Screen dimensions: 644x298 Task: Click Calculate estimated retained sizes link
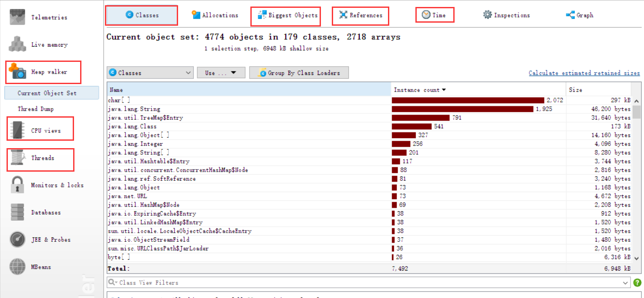tap(584, 73)
